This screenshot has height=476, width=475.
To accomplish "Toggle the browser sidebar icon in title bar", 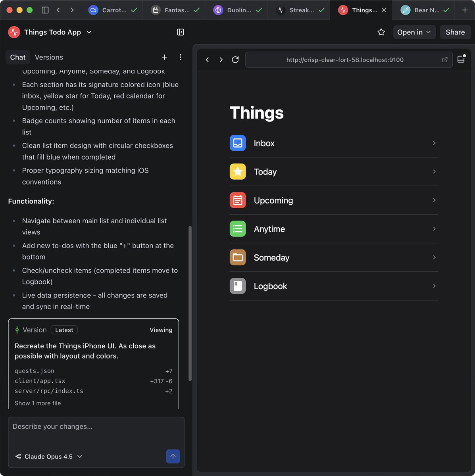I will pos(45,10).
